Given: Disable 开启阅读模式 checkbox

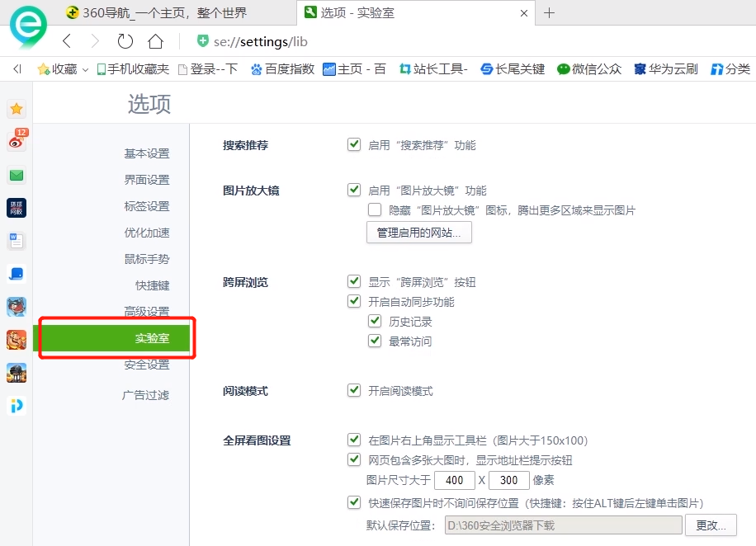Looking at the screenshot, I should coord(354,391).
